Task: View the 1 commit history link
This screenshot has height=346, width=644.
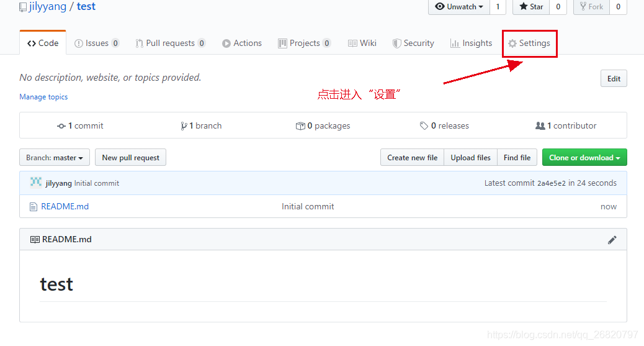Action: pos(80,126)
